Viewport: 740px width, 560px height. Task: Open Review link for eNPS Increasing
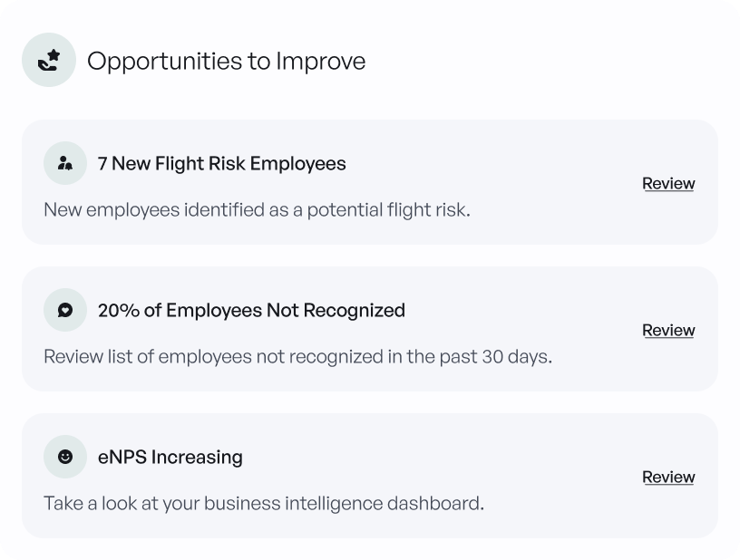[668, 476]
